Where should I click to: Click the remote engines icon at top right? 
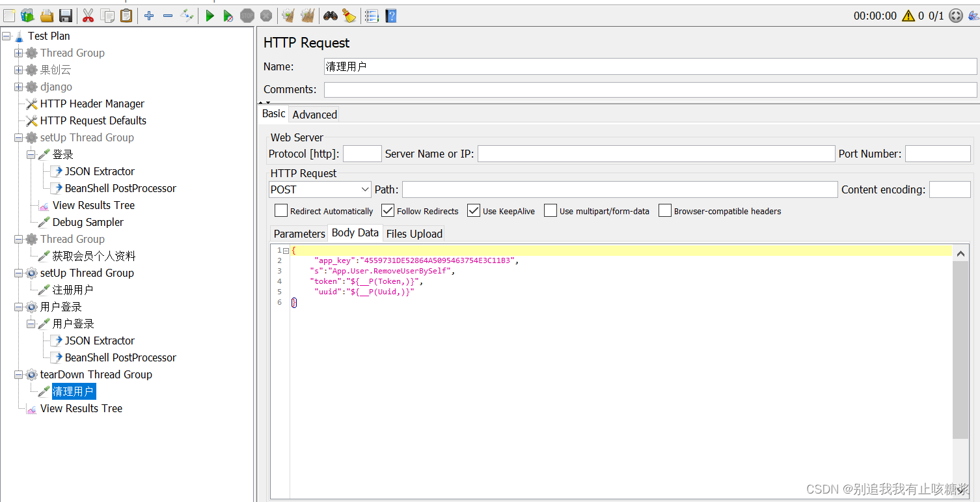click(955, 16)
